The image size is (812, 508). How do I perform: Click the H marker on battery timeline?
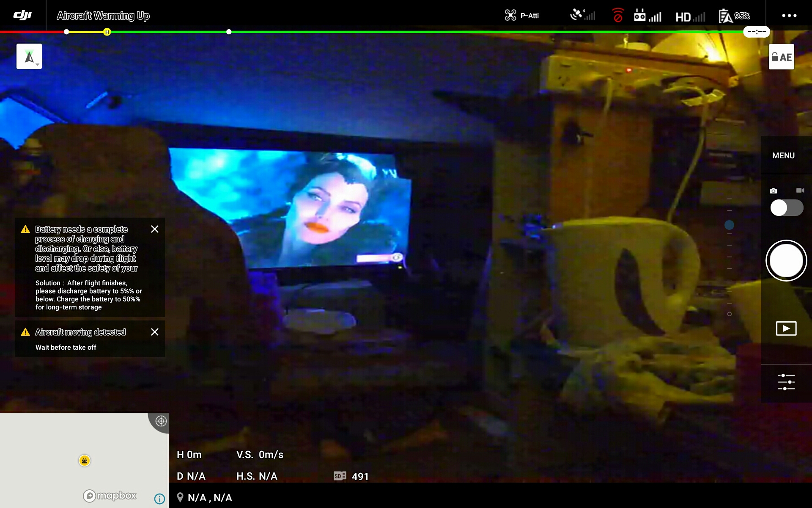click(x=107, y=32)
